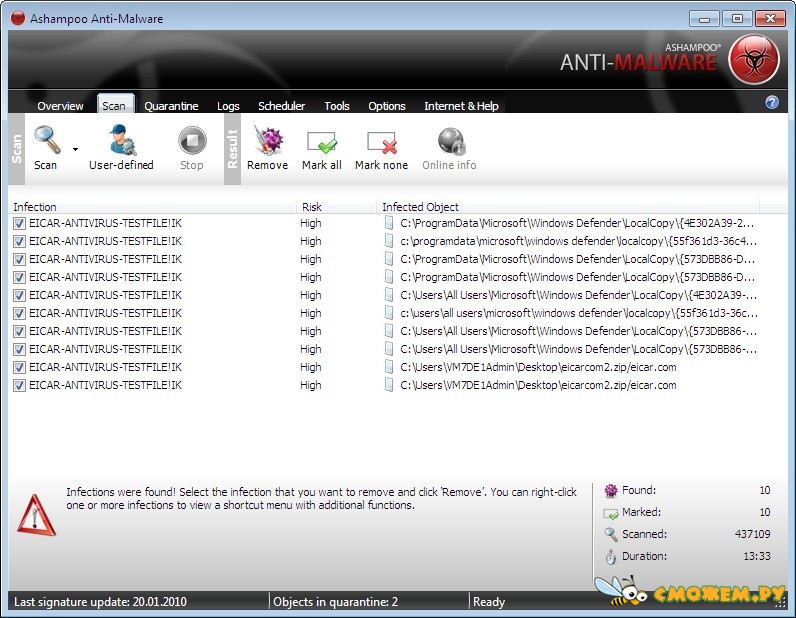
Task: Uncheck the infection at lowercase c:\programdata {55f361d3
Action: coord(19,241)
